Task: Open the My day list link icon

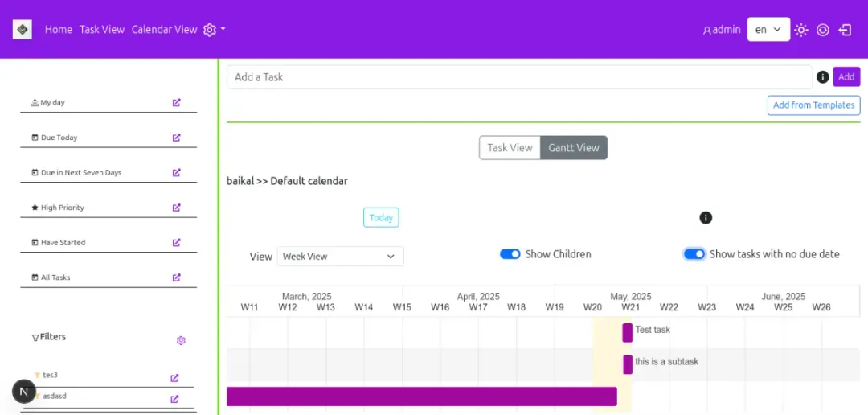Action: (x=177, y=103)
